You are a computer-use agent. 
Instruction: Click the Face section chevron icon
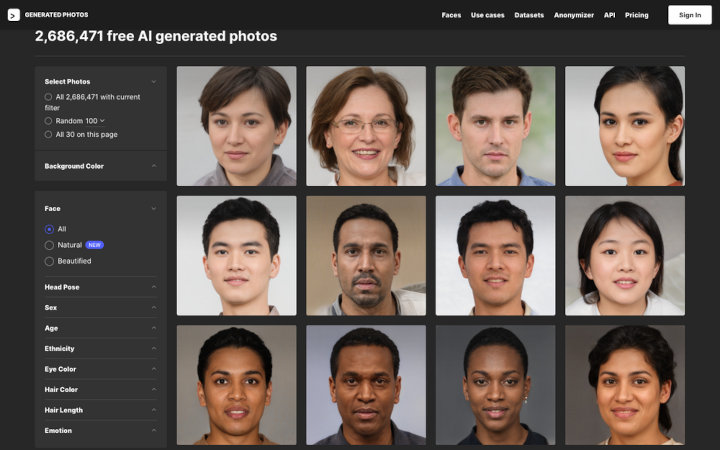(153, 208)
